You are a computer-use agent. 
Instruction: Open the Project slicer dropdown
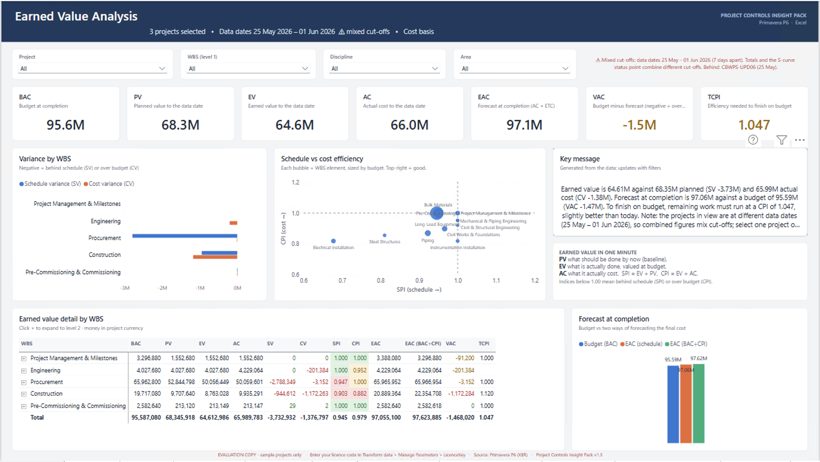click(x=93, y=69)
